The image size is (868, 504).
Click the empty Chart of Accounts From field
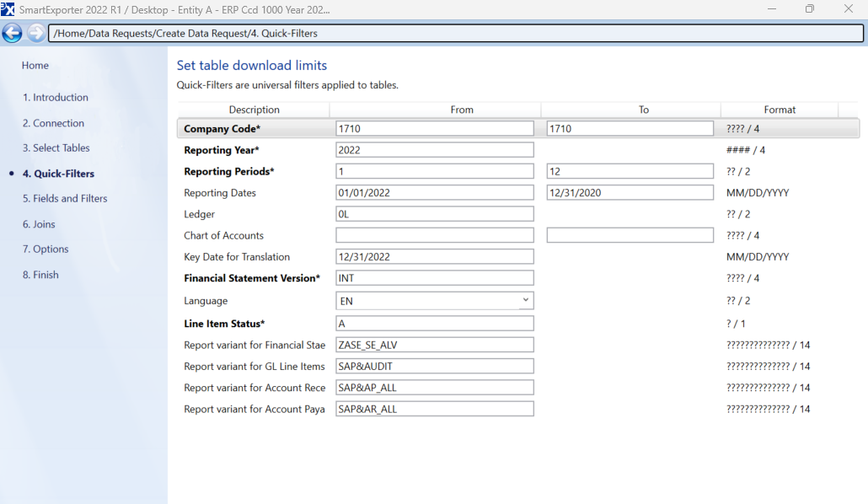(x=434, y=235)
